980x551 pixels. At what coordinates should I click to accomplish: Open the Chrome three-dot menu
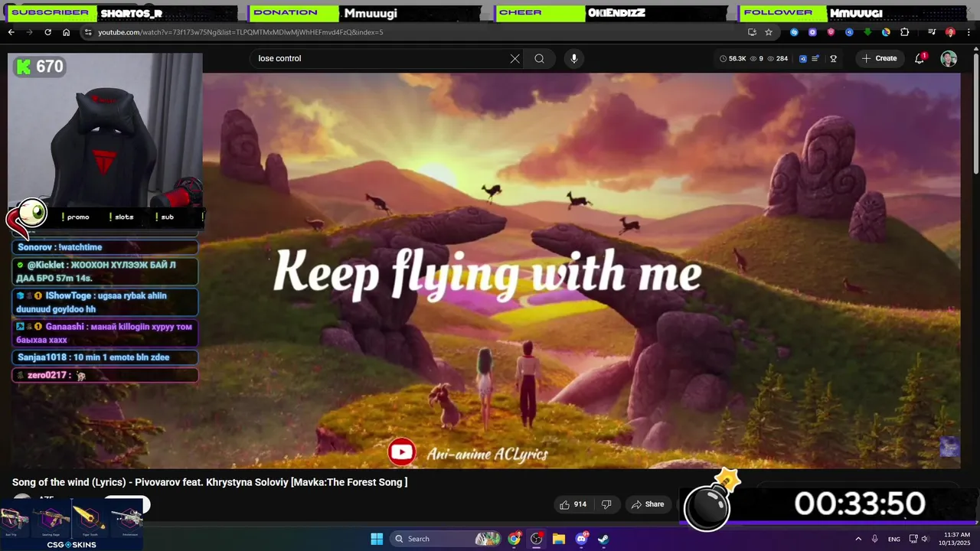click(968, 32)
